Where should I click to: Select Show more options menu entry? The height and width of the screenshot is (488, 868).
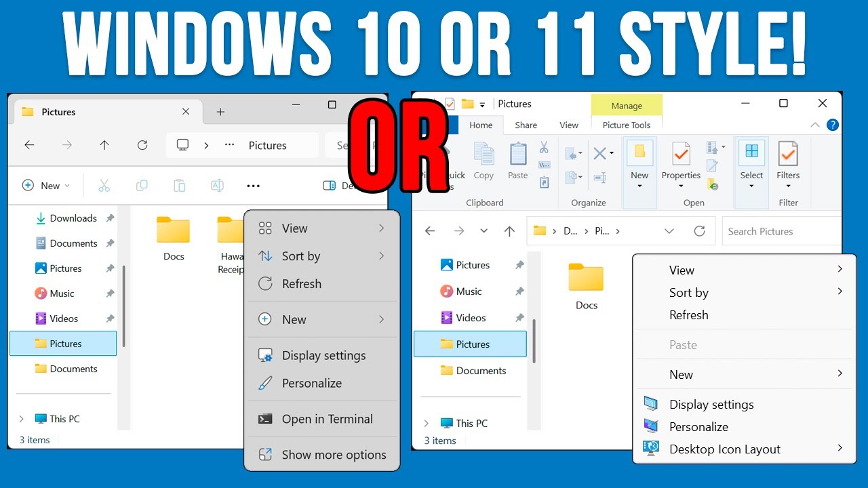[322, 455]
